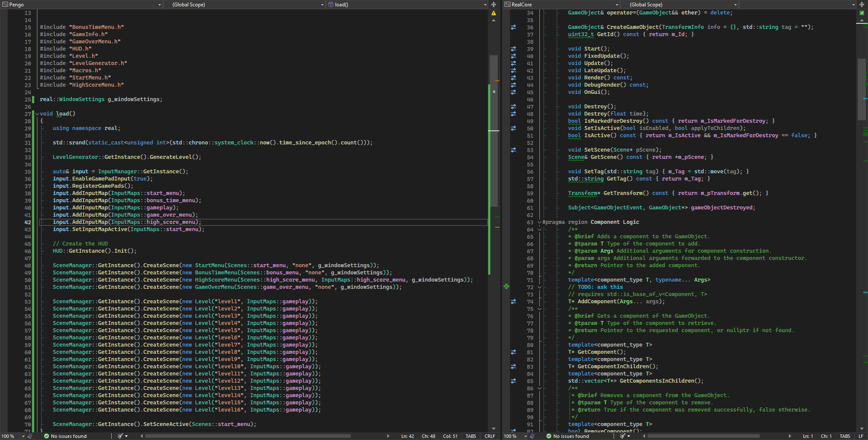The width and height of the screenshot is (868, 440).
Task: Open the code cleanup dropdown arrow in left pane
Action: click(126, 436)
